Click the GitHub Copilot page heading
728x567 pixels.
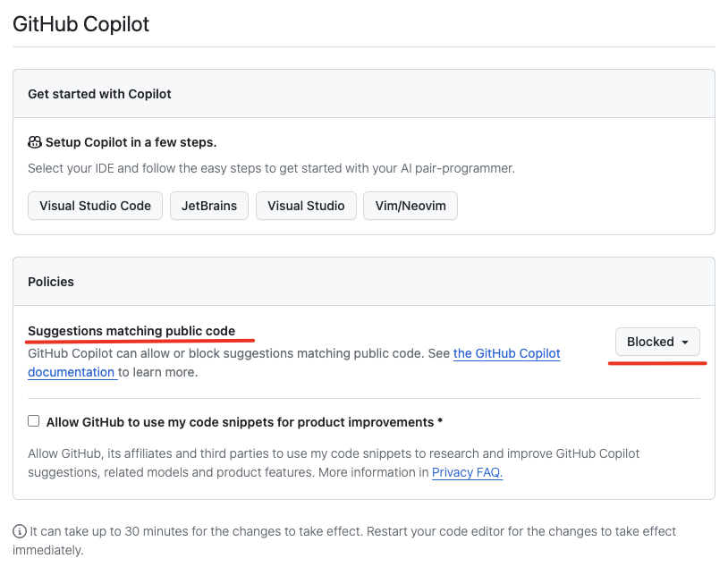click(80, 24)
